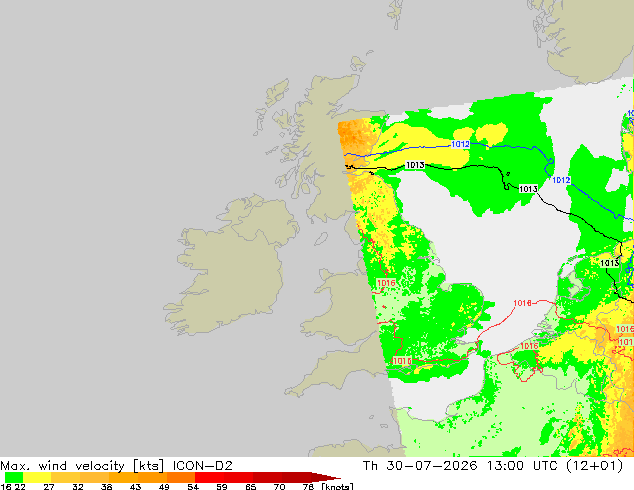Click the legend value '32'

[x=78, y=486]
